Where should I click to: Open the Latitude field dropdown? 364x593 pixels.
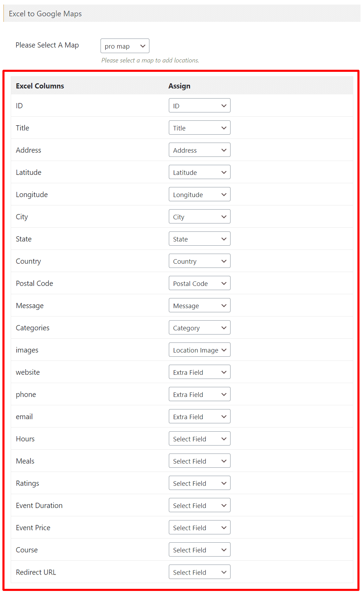[199, 172]
